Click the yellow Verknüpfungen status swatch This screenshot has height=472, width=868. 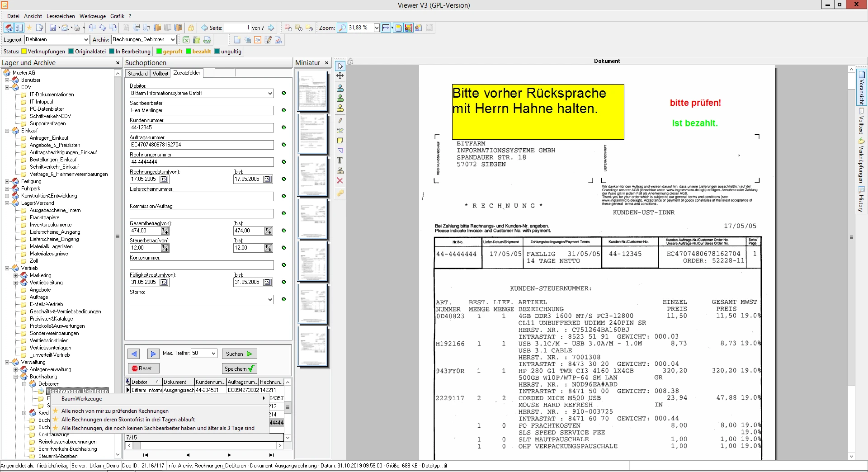click(x=24, y=52)
